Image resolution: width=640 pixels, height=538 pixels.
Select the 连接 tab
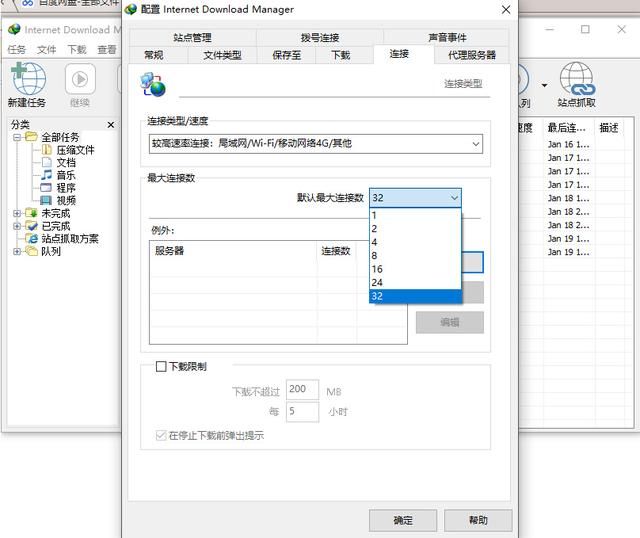[x=399, y=53]
